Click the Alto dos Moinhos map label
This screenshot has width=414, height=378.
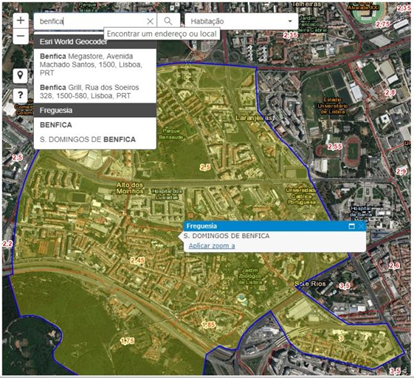[x=130, y=188]
